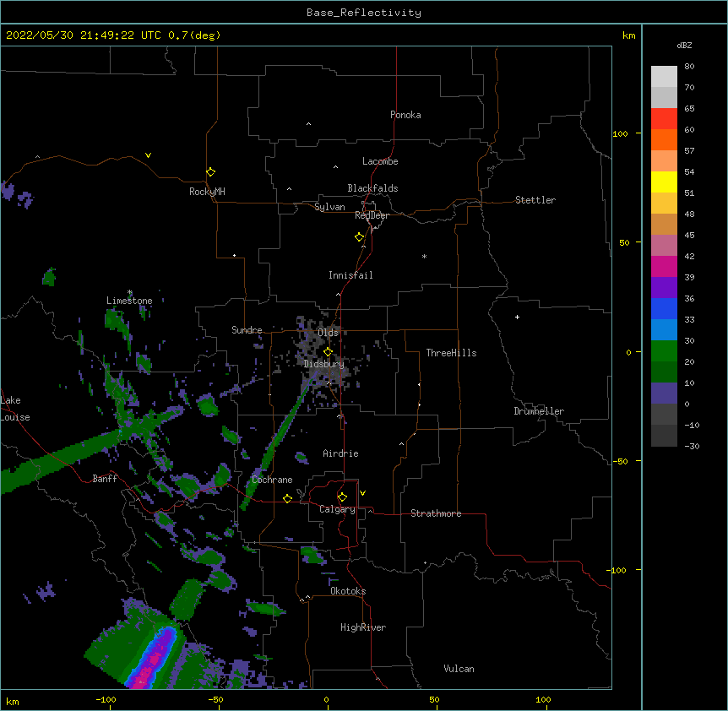Image resolution: width=728 pixels, height=711 pixels.
Task: Click the dBZ legend heading
Action: (684, 45)
